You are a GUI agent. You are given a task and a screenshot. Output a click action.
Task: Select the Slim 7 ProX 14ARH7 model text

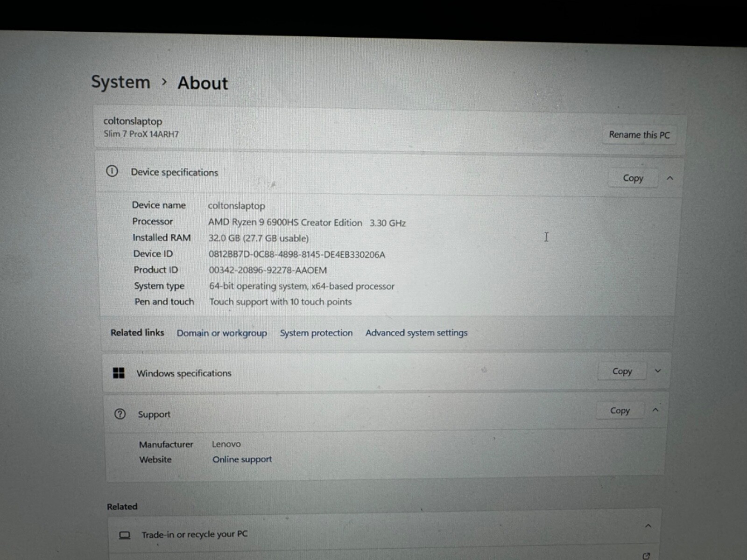pyautogui.click(x=141, y=134)
